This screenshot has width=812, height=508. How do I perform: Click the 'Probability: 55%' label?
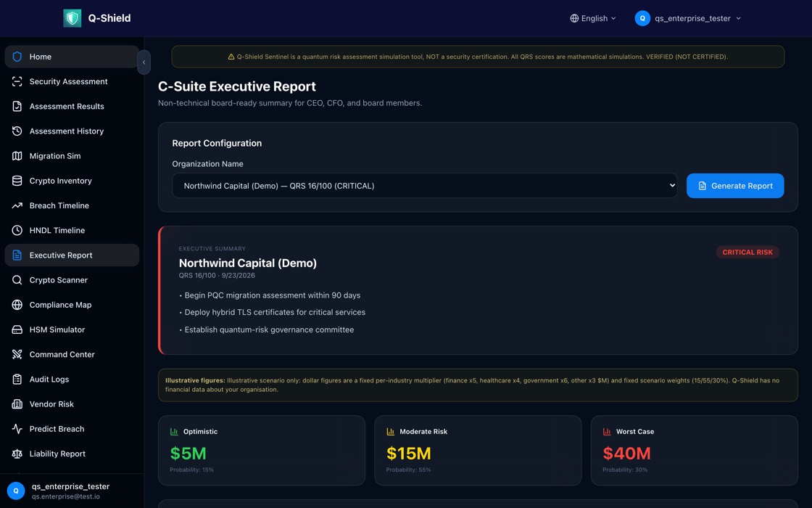[408, 470]
